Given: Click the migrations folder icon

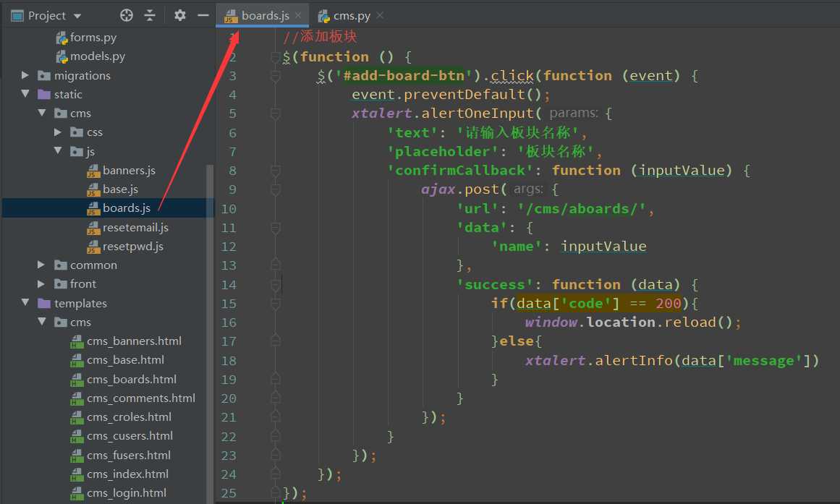Looking at the screenshot, I should click(x=44, y=75).
